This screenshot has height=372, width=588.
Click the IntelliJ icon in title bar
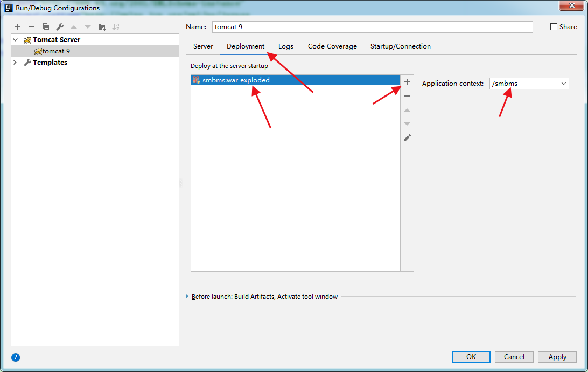(9, 8)
